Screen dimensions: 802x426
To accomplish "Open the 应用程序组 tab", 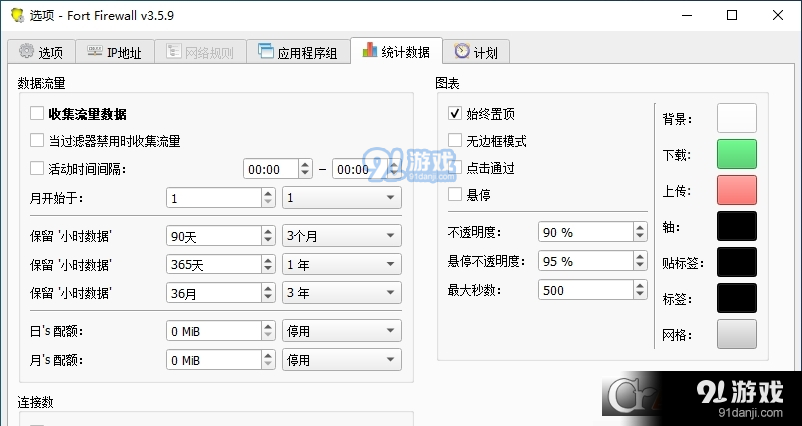I will click(x=298, y=52).
